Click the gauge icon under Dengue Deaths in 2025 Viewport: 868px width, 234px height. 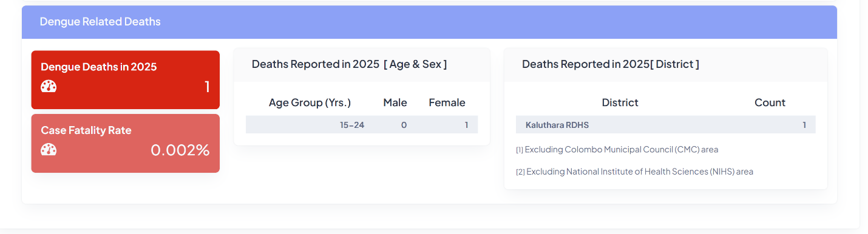(49, 87)
